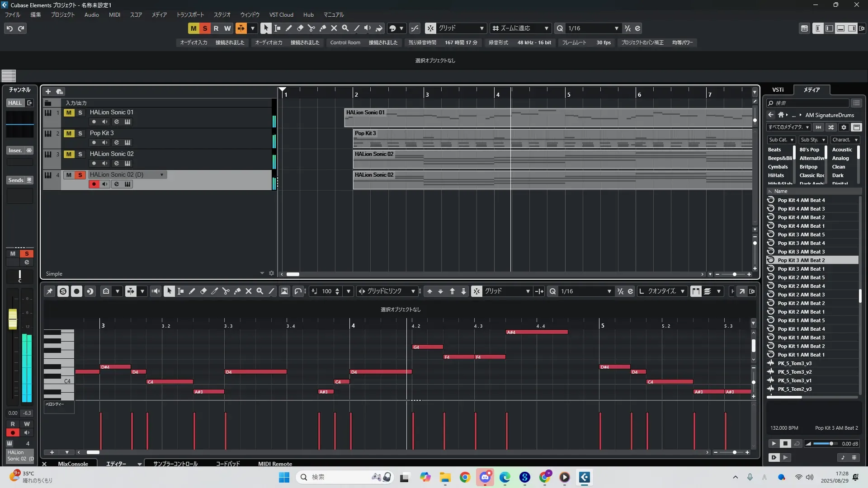Select the Scissors split tool in top toolbar

[311, 28]
